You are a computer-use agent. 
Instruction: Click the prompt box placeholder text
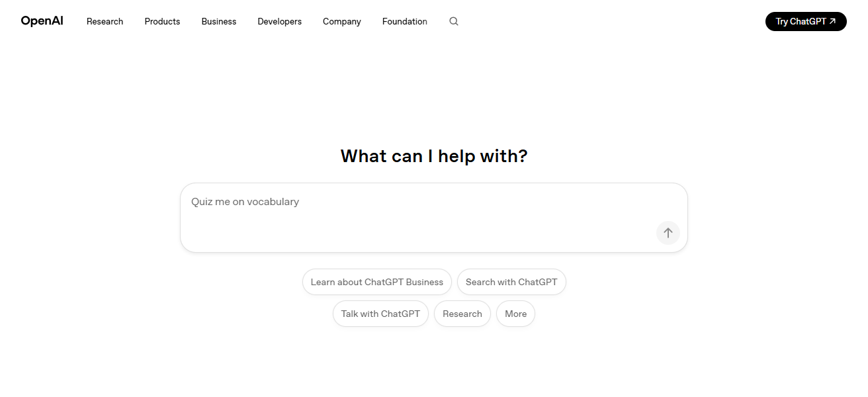pyautogui.click(x=245, y=202)
